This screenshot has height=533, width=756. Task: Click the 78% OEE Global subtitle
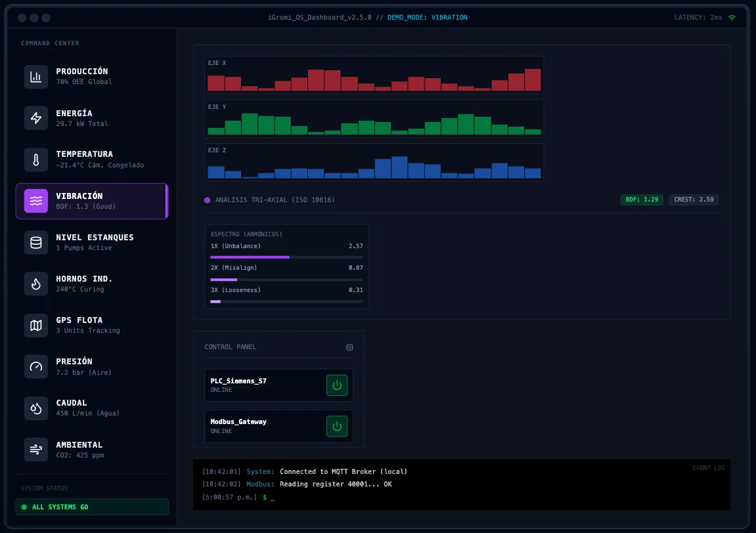point(84,82)
